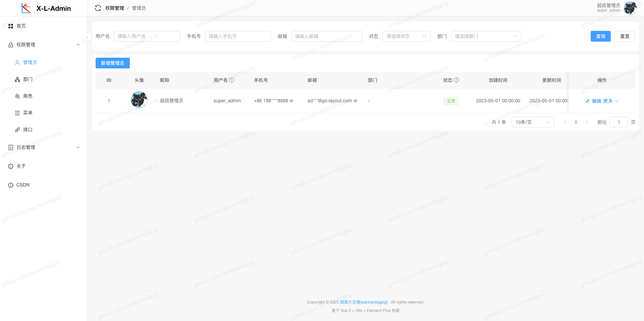Click the 更新时间 column header
Viewport: 644px width, 321px height.
click(x=552, y=80)
